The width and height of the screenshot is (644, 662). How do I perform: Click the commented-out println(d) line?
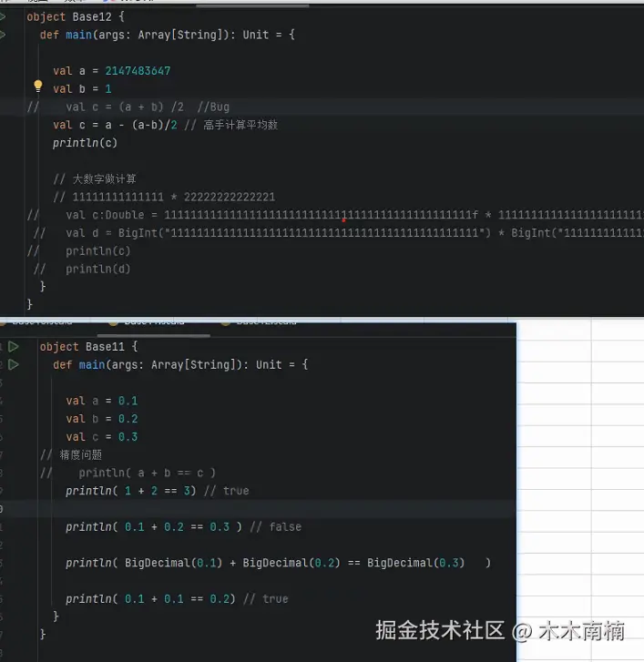(82, 269)
